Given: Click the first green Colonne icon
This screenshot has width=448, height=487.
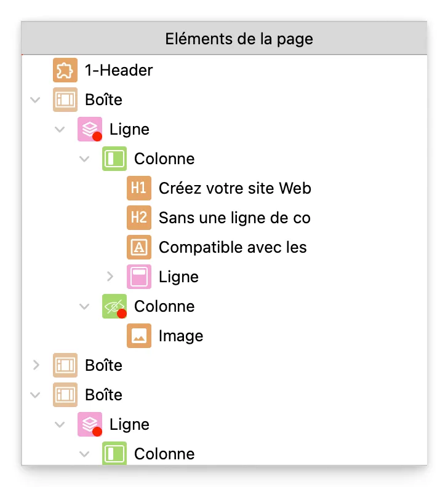Looking at the screenshot, I should 114,159.
